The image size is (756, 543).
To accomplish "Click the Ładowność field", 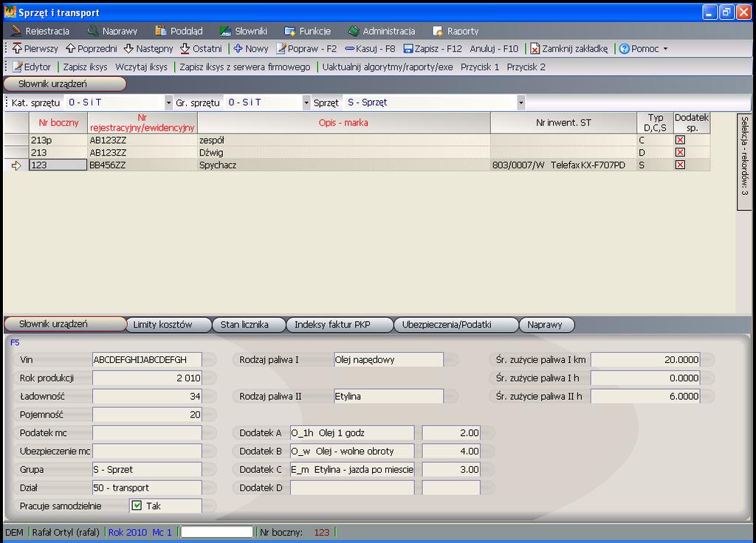I will [147, 396].
